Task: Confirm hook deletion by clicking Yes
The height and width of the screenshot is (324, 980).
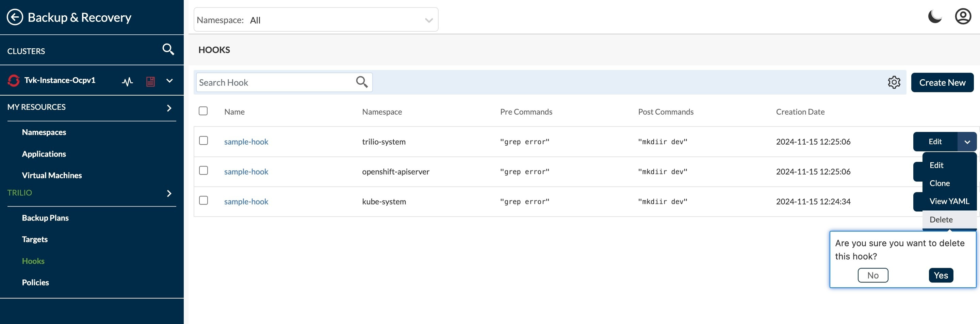Action: [941, 275]
